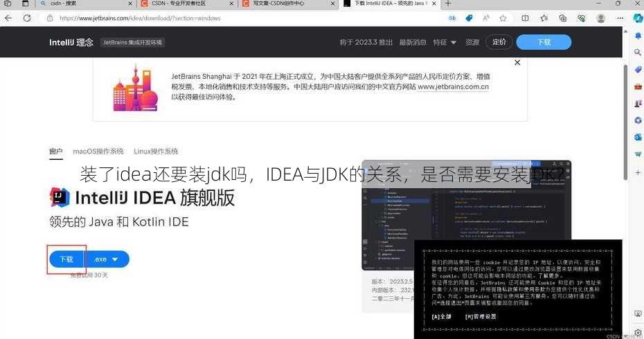Switch to the 'CSDN - 专业开发者社区' tab
Screen dimensions: 644x339
click(x=186, y=3)
